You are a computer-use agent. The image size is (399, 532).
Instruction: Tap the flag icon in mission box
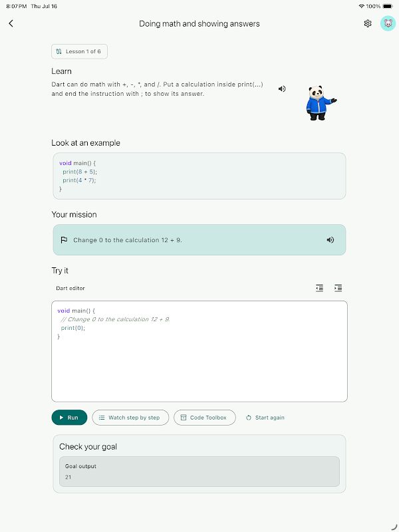tap(64, 240)
